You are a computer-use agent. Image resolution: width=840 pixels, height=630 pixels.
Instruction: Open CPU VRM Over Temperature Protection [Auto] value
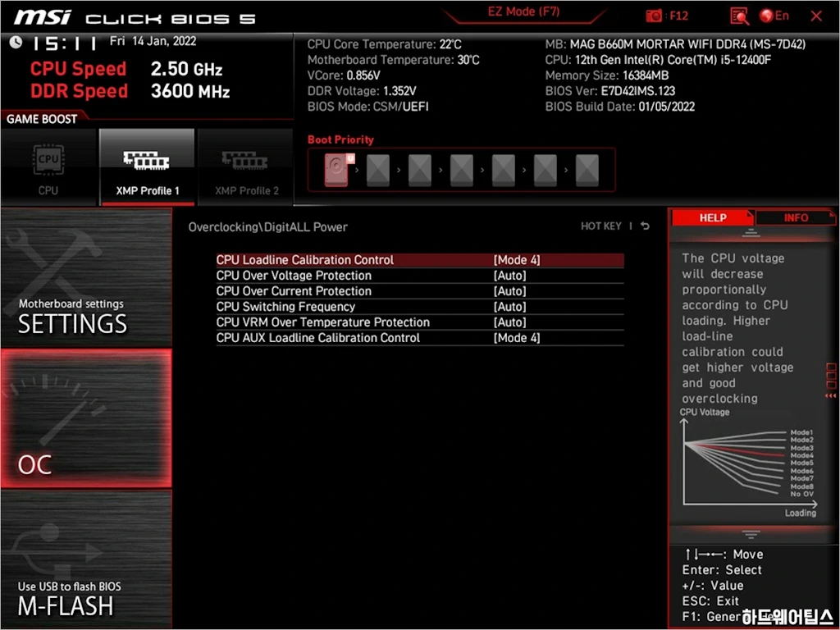(x=509, y=322)
